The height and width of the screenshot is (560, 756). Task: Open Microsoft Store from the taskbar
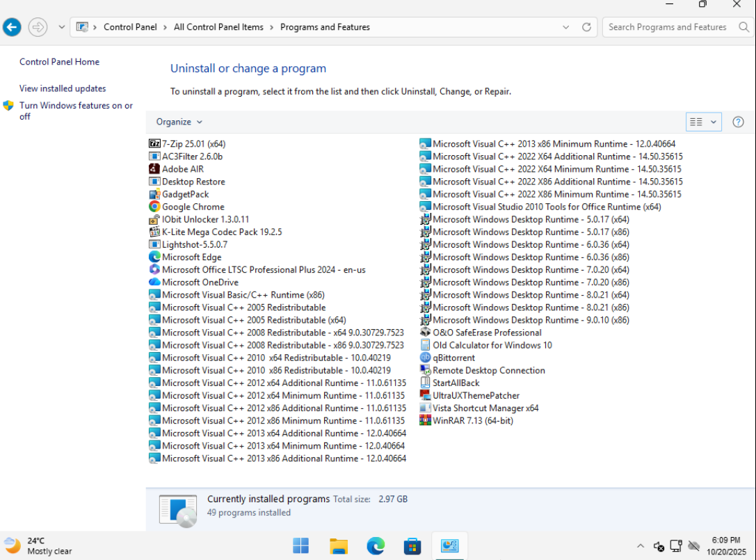tap(412, 546)
